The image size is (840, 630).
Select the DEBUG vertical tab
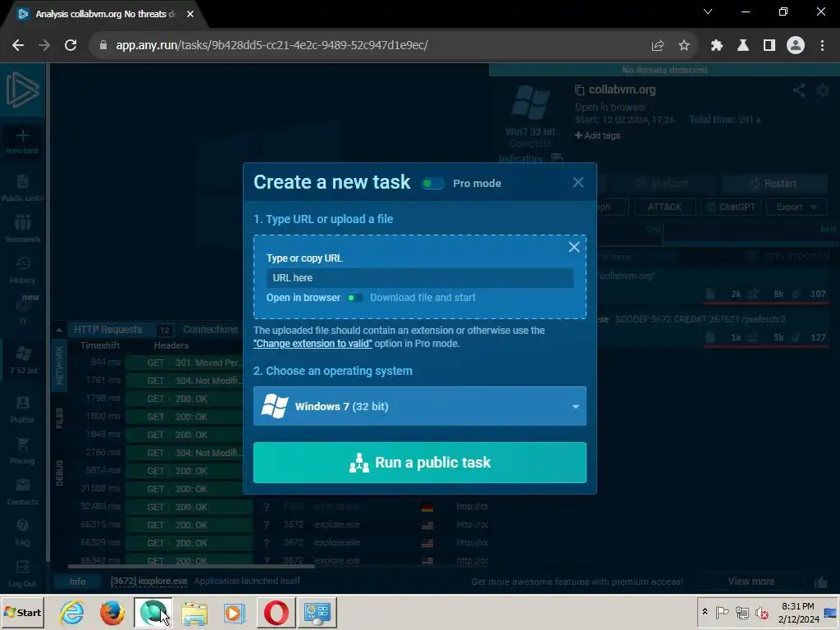click(59, 473)
